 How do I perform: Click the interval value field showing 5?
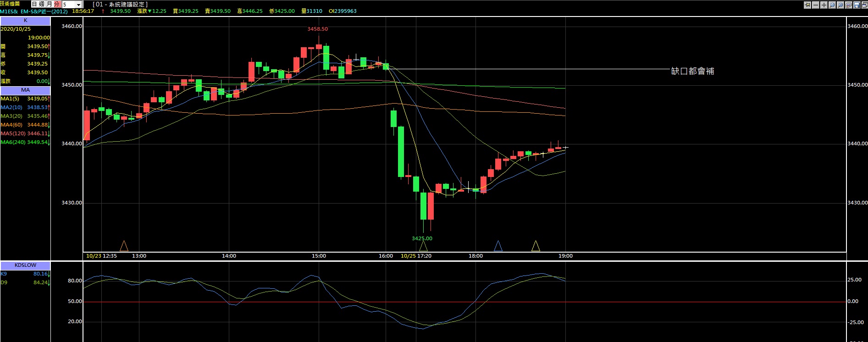[x=69, y=5]
